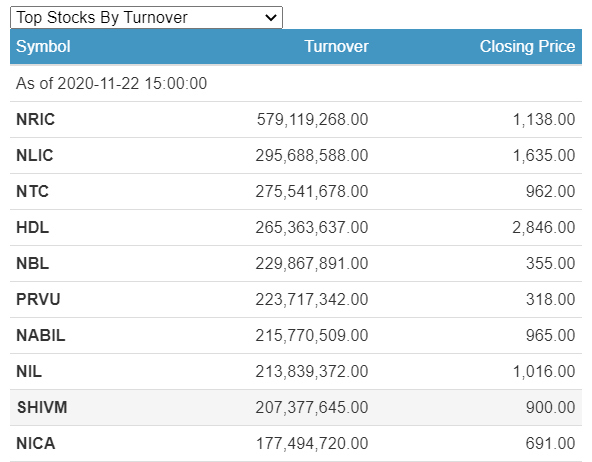
Task: Click NICA turnover value 177,494,720.00
Action: click(312, 443)
